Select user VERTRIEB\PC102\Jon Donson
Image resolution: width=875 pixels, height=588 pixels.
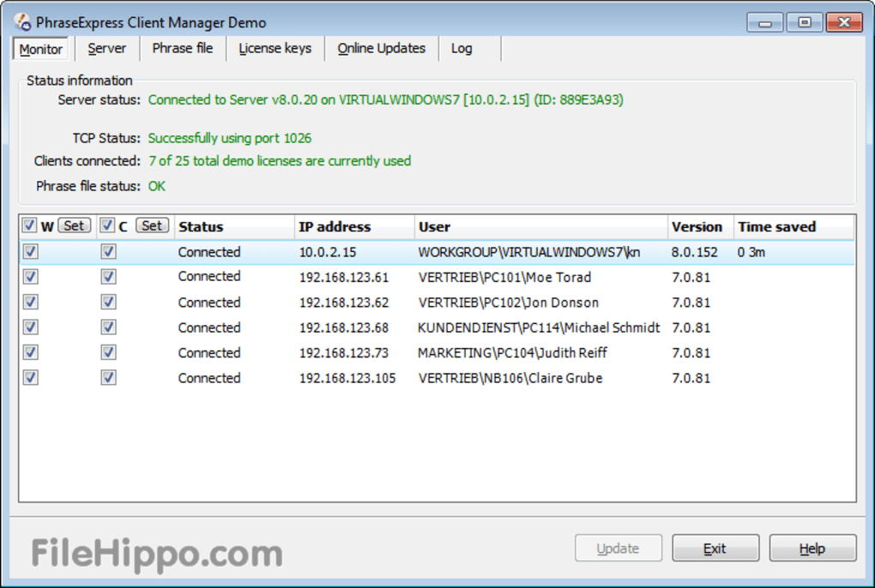509,303
